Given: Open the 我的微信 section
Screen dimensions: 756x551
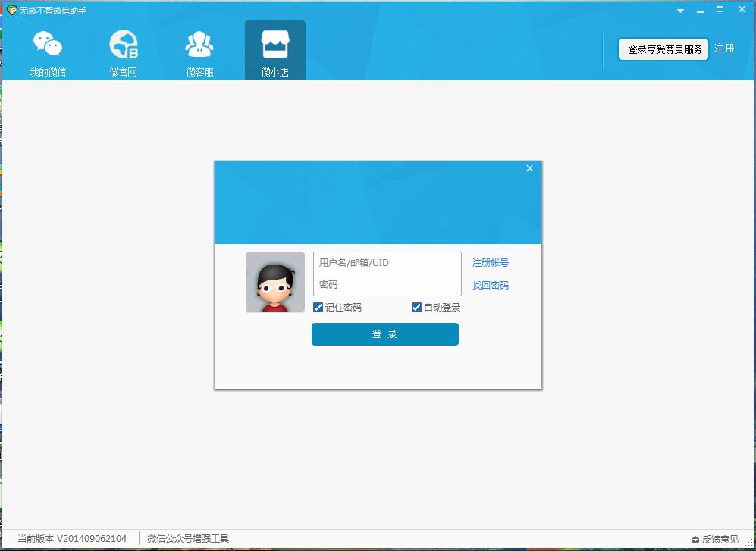Looking at the screenshot, I should (48, 52).
